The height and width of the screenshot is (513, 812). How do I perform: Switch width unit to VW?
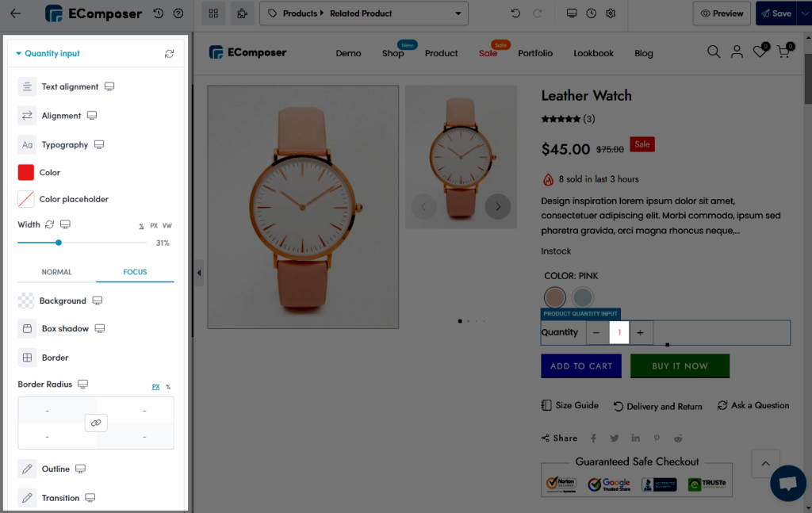point(167,226)
